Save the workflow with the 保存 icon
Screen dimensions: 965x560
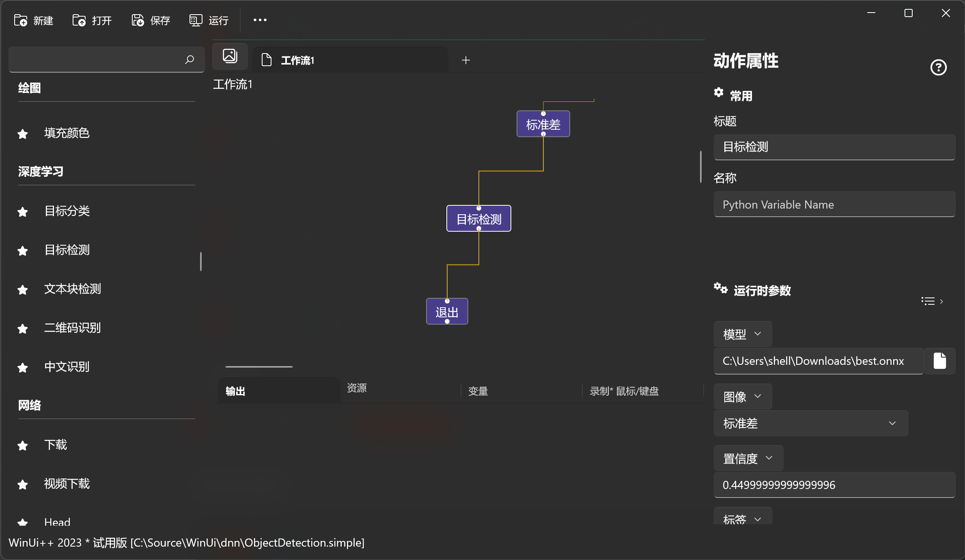click(137, 20)
